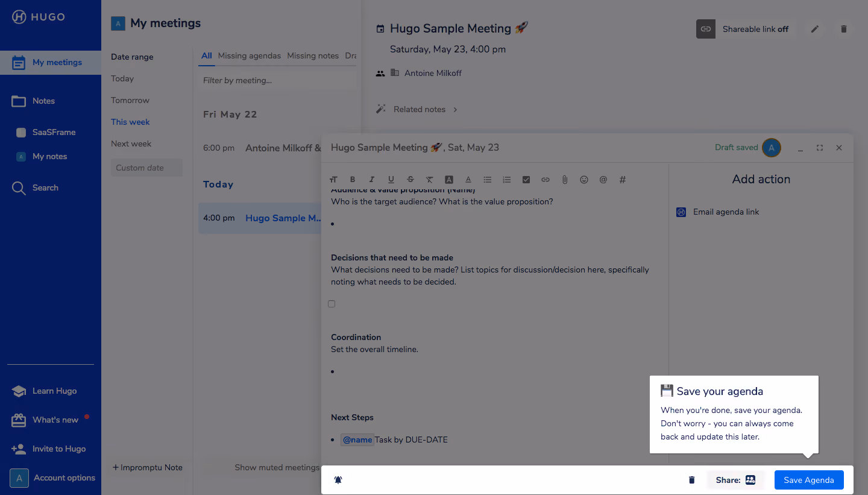Click the Save Agenda button
Image resolution: width=868 pixels, height=495 pixels.
pos(809,480)
